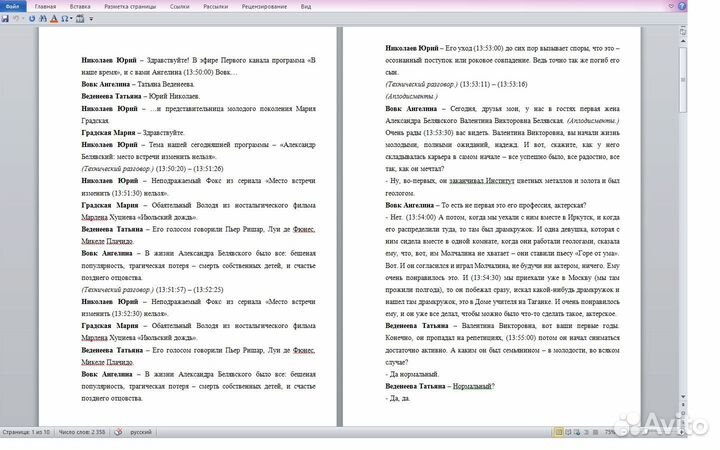Click the 'русский' language indicator

point(143,432)
